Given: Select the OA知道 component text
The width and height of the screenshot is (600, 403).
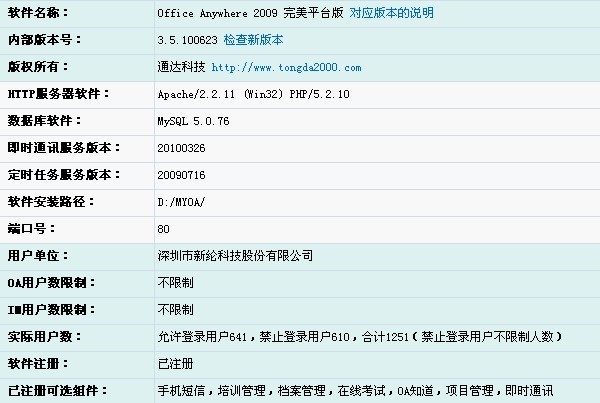Looking at the screenshot, I should [x=415, y=391].
